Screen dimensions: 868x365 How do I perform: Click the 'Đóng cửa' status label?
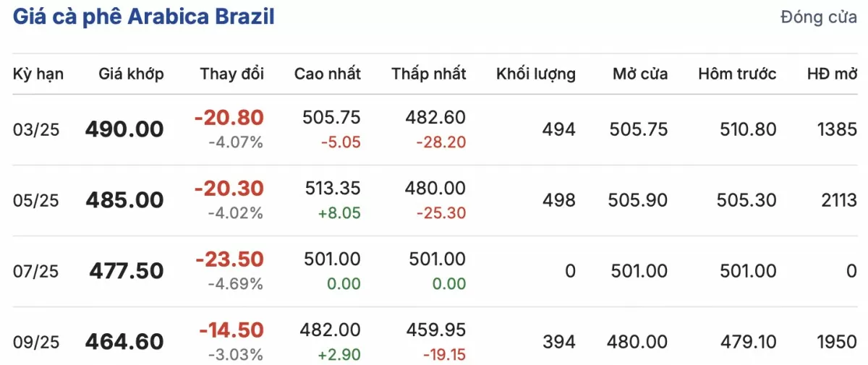[819, 18]
